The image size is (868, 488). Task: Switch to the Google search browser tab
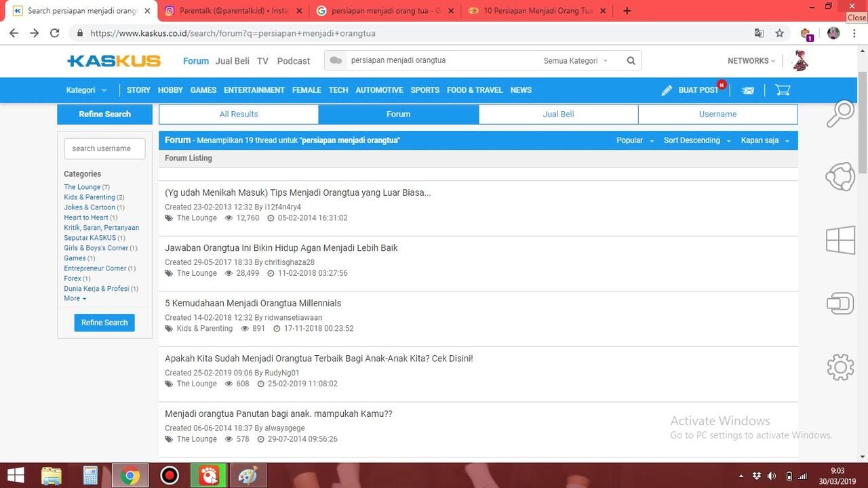[x=385, y=11]
